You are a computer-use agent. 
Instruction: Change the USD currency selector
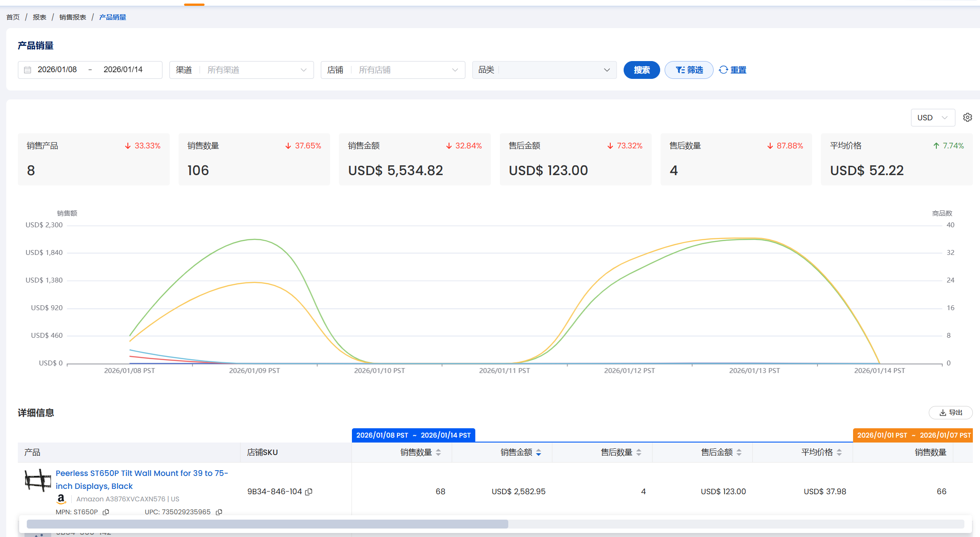click(932, 118)
